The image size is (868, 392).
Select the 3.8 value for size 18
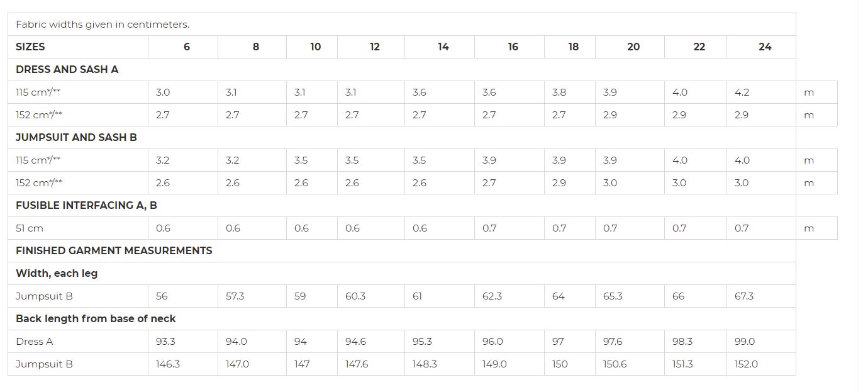pos(559,92)
